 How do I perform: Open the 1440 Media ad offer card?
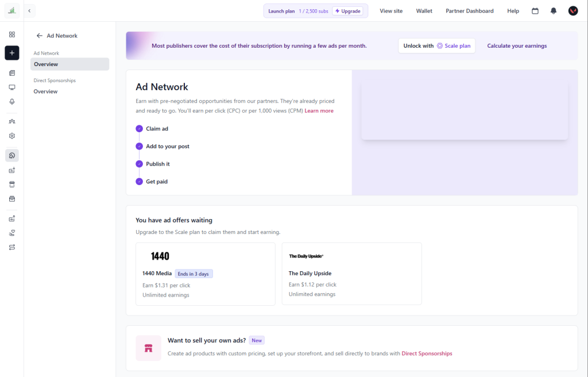[206, 274]
